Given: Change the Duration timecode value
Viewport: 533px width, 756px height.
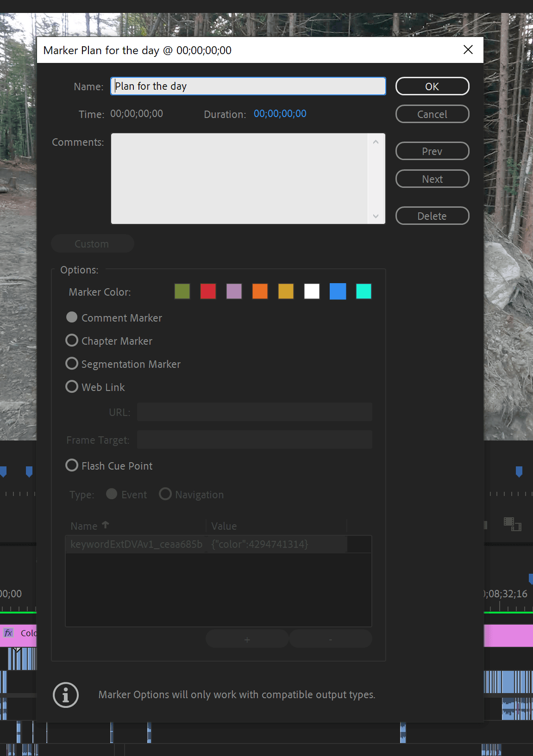Looking at the screenshot, I should [x=280, y=114].
